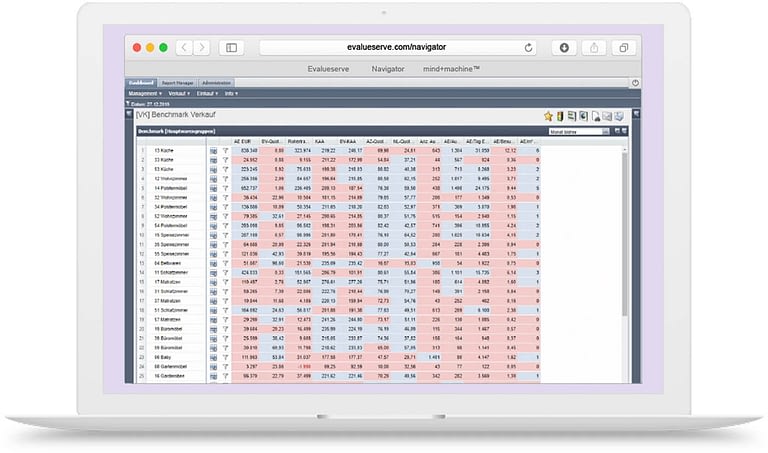Click the Benchmark [Hauptwarengruppen] panel title
This screenshot has height=453, width=768.
tap(176, 131)
